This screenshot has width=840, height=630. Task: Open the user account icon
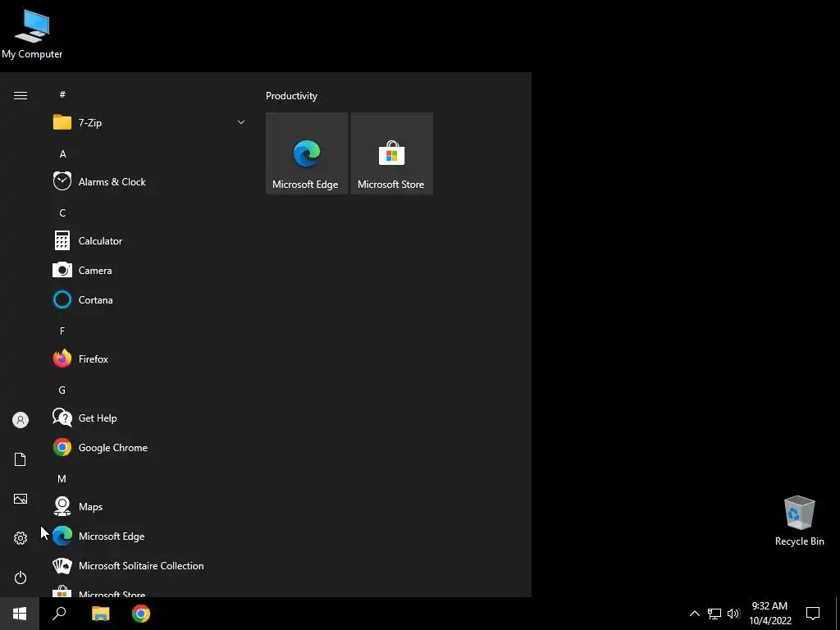[x=21, y=420]
